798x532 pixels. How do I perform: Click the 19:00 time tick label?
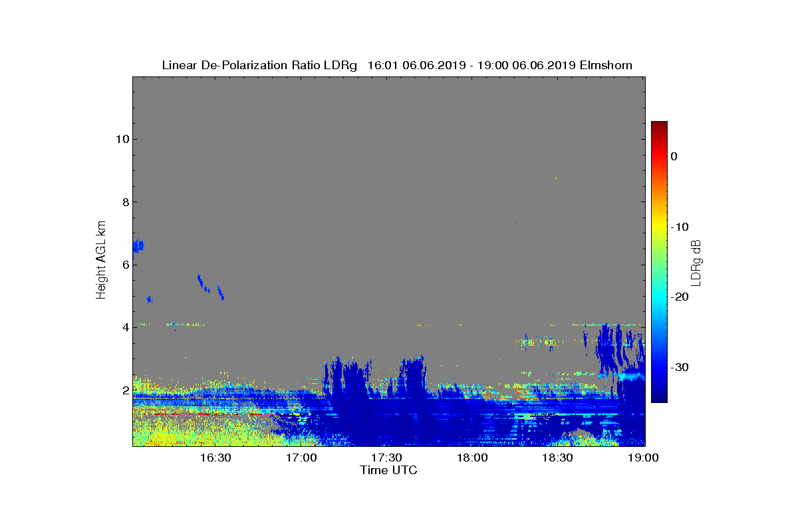(644, 458)
